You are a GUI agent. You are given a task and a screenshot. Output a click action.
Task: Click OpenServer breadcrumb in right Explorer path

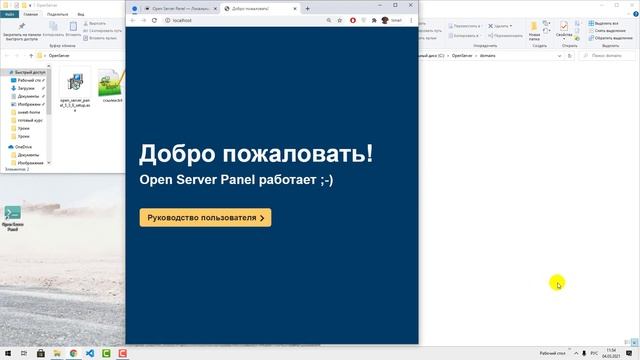462,56
